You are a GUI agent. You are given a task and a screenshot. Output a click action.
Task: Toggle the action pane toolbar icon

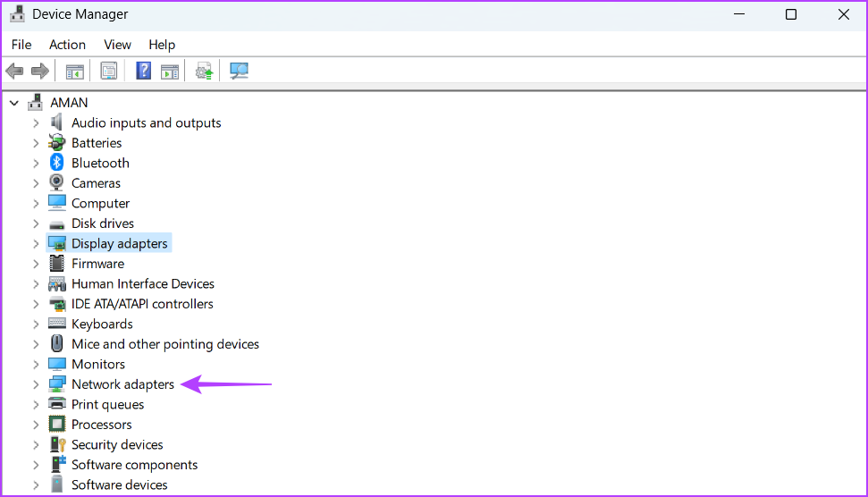pos(170,71)
